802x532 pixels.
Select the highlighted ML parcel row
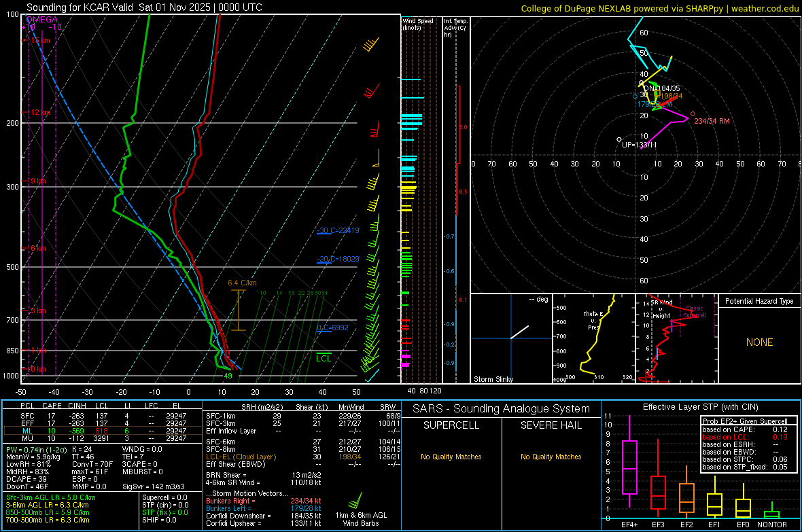pyautogui.click(x=103, y=431)
